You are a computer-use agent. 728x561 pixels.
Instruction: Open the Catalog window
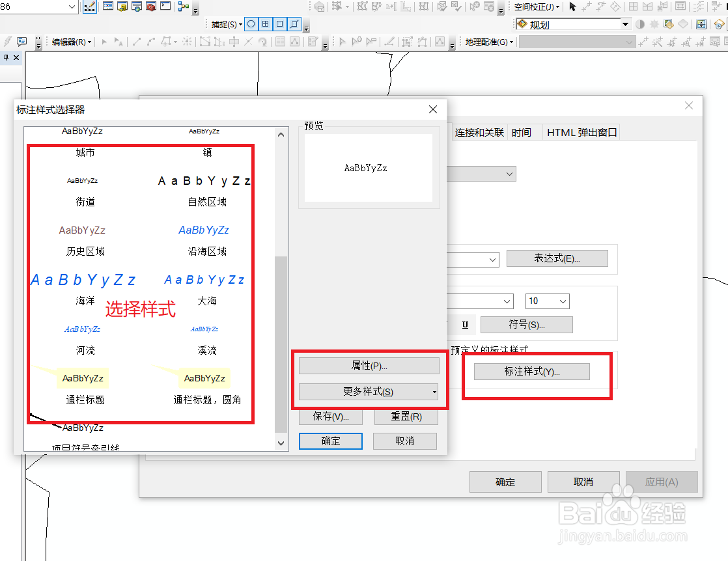tap(121, 7)
